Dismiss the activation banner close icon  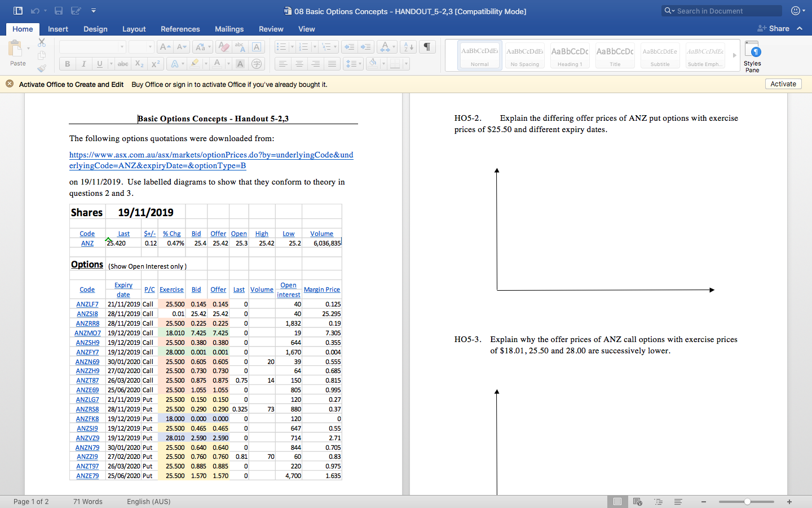tap(10, 84)
